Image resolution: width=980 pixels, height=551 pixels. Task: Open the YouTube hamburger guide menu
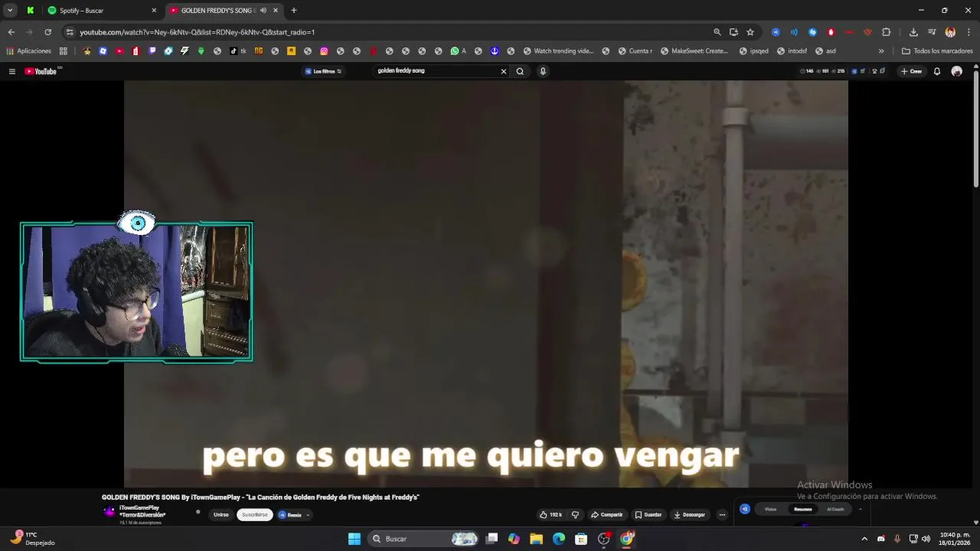tap(11, 71)
